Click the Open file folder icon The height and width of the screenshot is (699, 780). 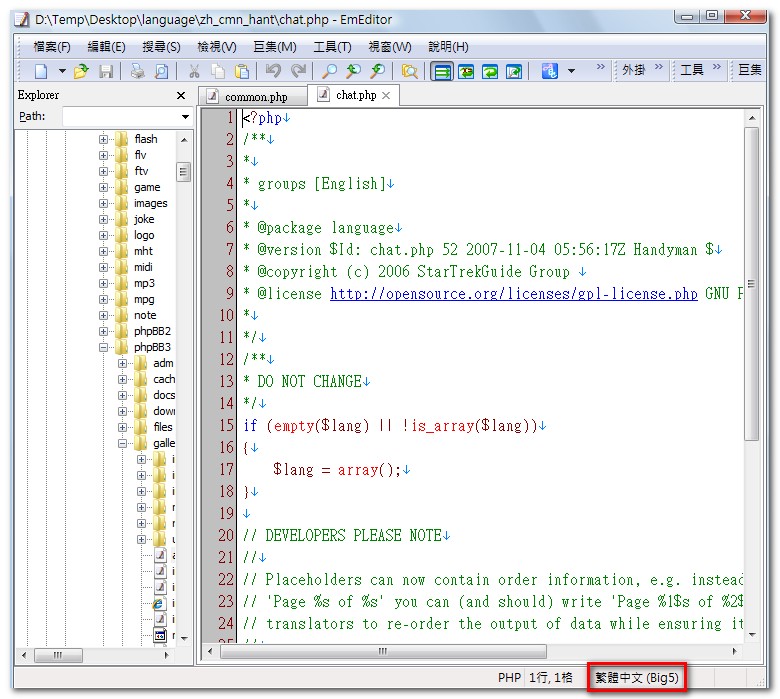pos(81,71)
